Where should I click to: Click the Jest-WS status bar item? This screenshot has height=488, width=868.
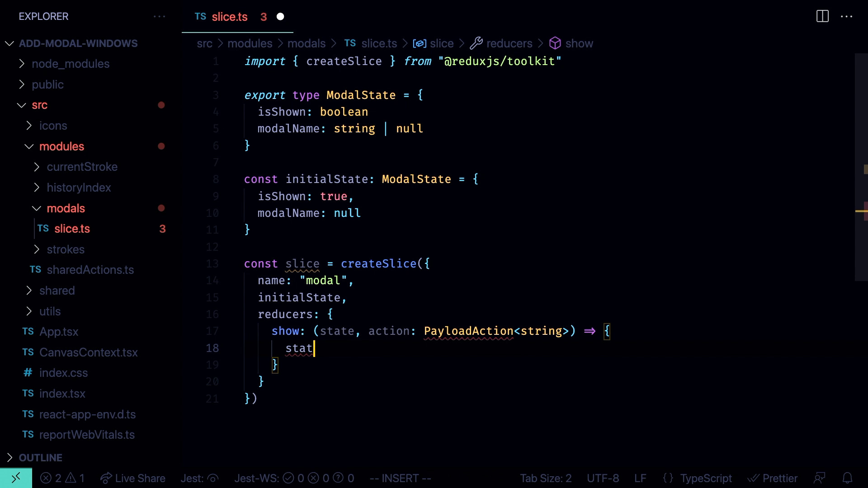click(x=294, y=478)
